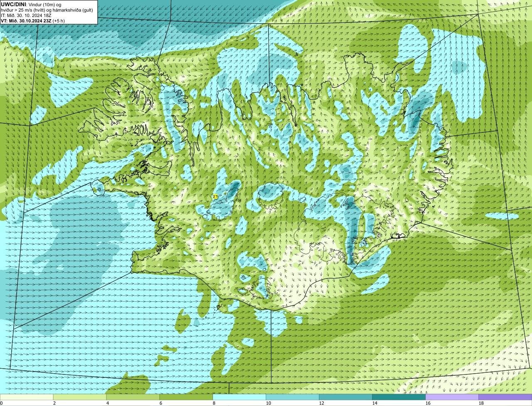The height and width of the screenshot is (406, 532).
Task: Click the "UWC/DINI" title text
Action: (x=13, y=4)
